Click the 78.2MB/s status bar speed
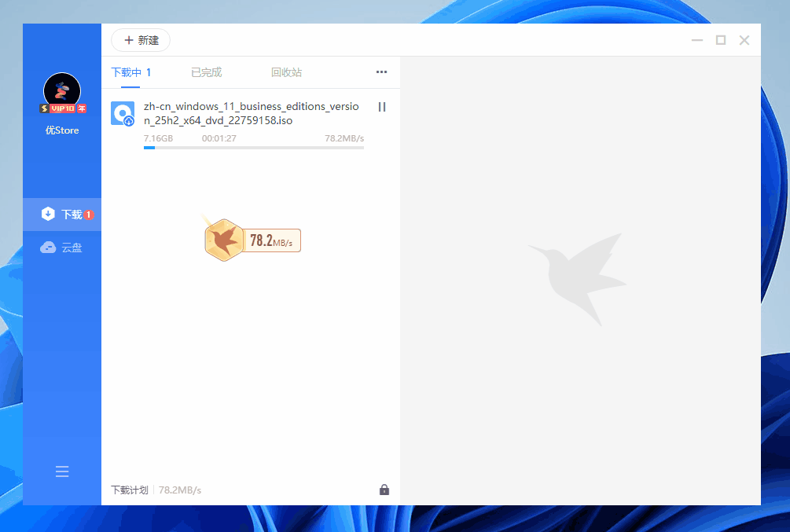Image resolution: width=790 pixels, height=532 pixels. tap(180, 490)
